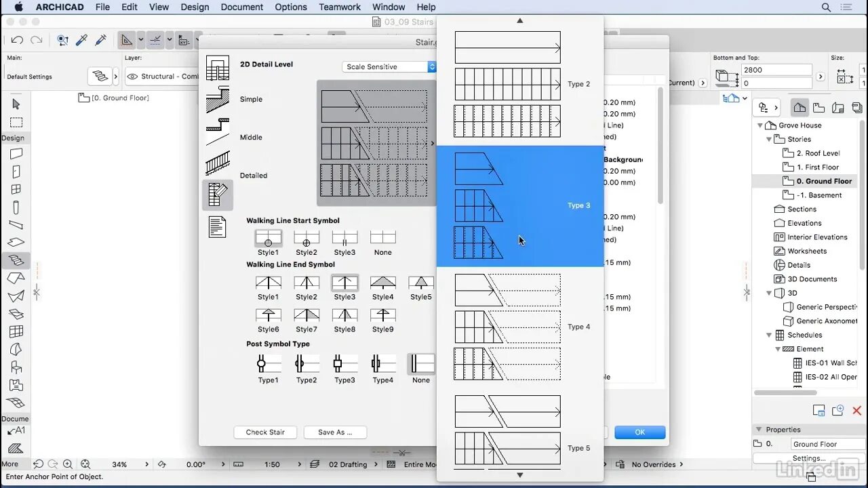Select Post Symbol None option
This screenshot has height=488, width=868.
(x=421, y=369)
